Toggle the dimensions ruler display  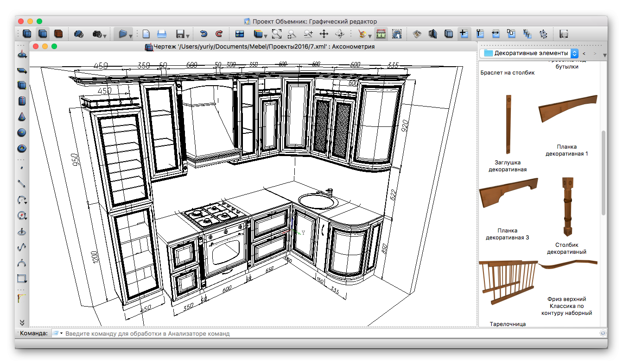coord(381,34)
